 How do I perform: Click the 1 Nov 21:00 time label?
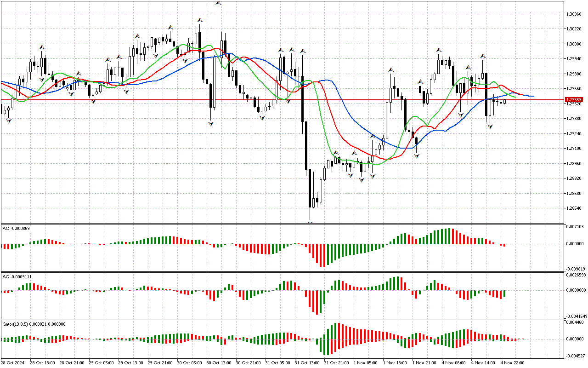[424, 363]
